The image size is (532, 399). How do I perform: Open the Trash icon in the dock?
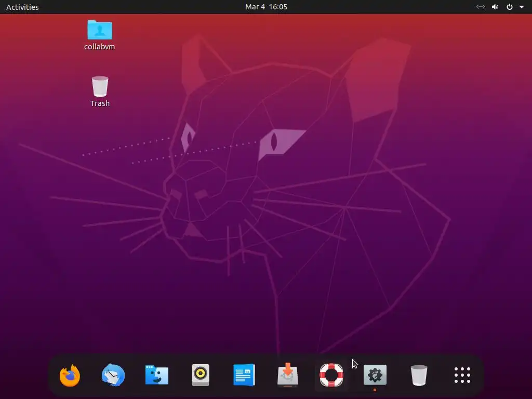(419, 375)
